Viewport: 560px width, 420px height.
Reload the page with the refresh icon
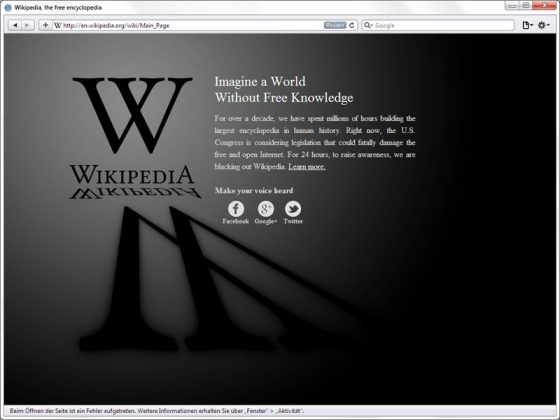click(x=352, y=25)
